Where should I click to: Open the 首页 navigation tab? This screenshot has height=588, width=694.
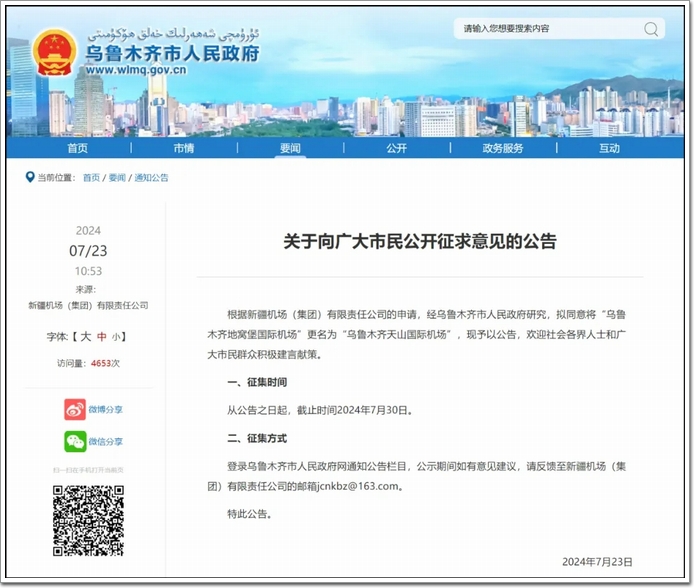pos(77,148)
